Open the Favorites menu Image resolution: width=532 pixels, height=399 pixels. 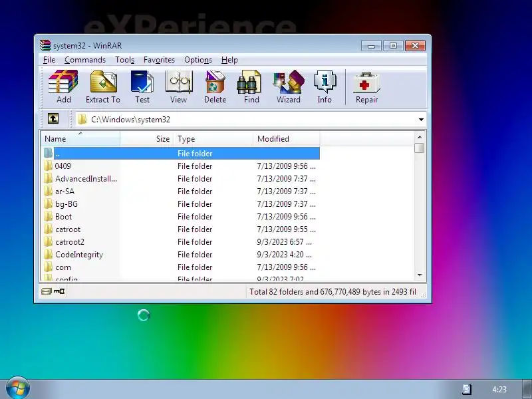[x=159, y=60]
